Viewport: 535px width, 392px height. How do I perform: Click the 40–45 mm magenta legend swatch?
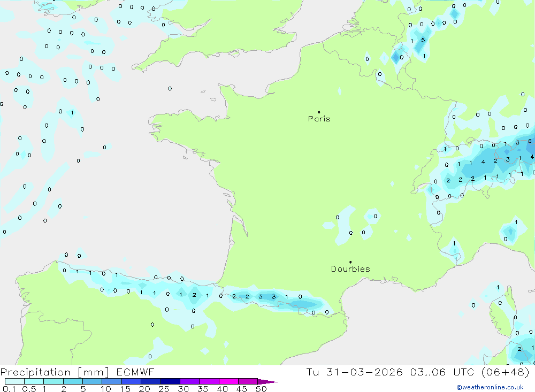coord(228,381)
